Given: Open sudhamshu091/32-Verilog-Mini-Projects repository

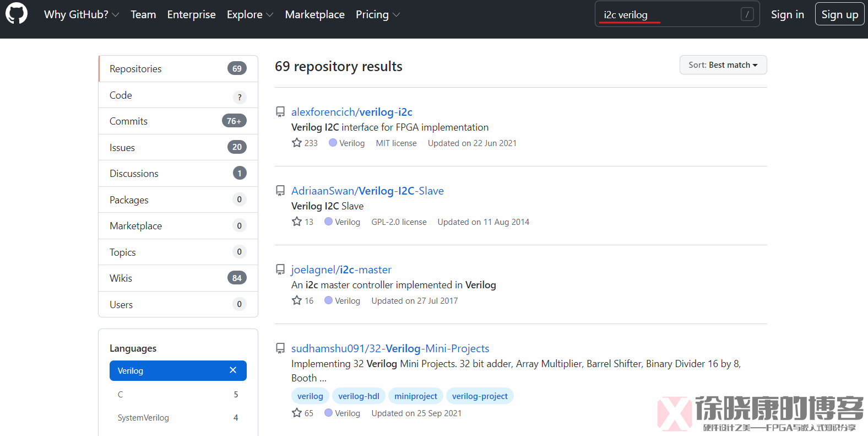Looking at the screenshot, I should tap(390, 348).
